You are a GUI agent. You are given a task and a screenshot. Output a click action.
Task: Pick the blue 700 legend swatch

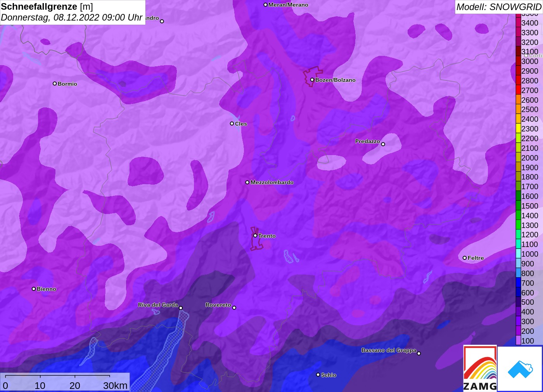point(518,283)
